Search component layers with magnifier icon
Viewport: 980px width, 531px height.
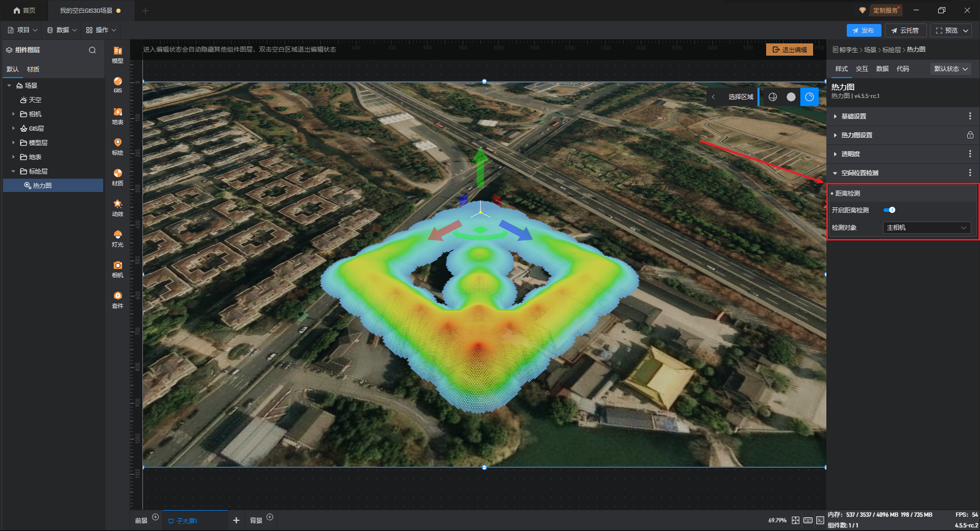click(92, 50)
